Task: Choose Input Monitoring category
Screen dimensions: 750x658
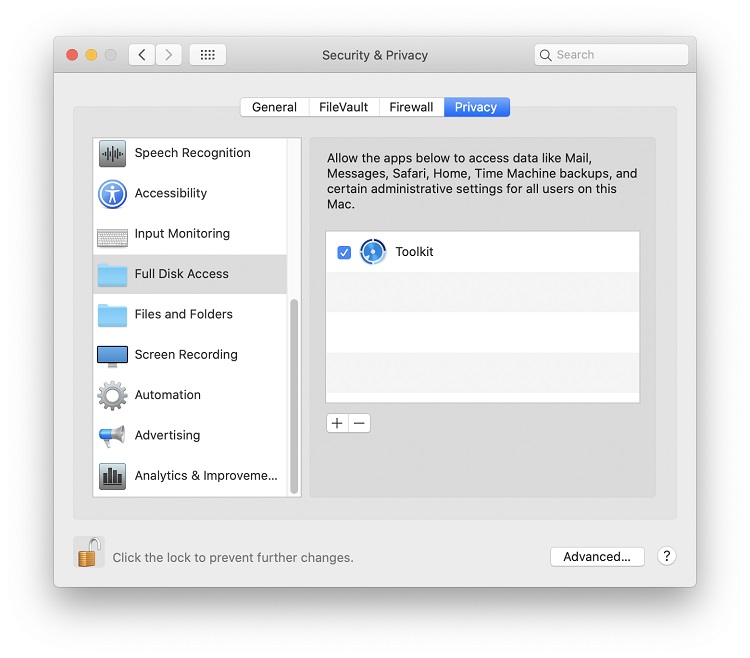Action: click(190, 234)
